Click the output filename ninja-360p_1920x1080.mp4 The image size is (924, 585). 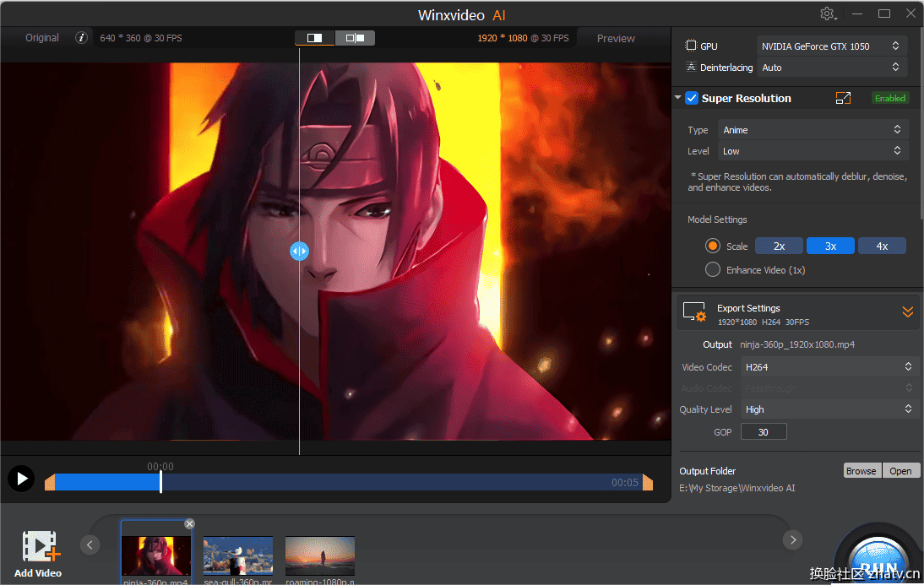[x=797, y=344]
